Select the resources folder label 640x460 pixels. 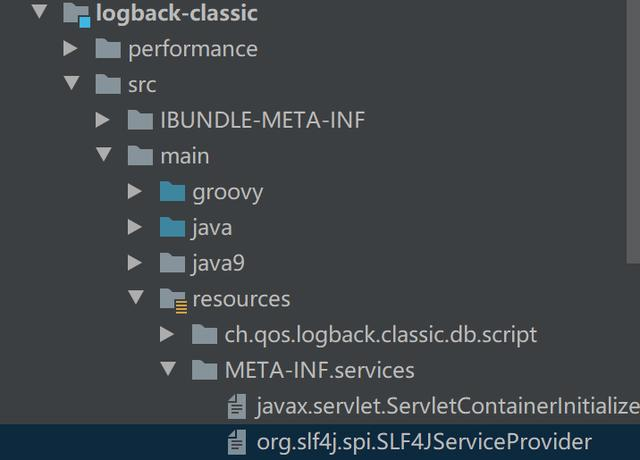(241, 299)
